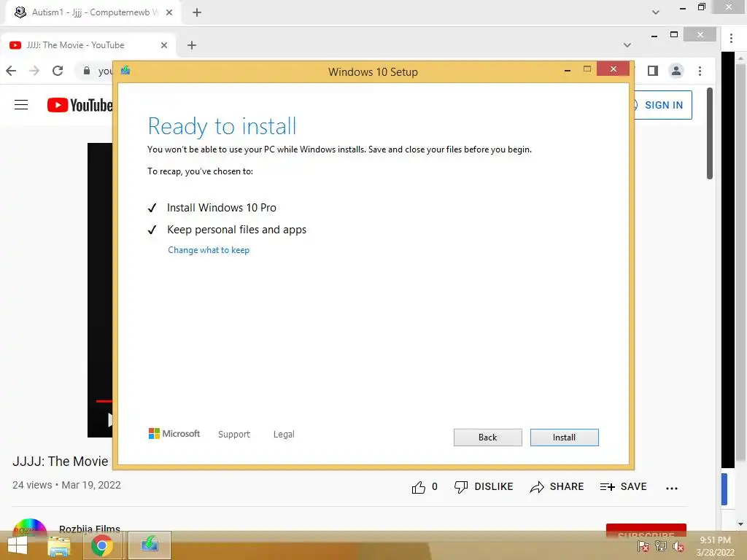Toggle the Chrome side panel icon
The image size is (747, 560).
click(653, 71)
